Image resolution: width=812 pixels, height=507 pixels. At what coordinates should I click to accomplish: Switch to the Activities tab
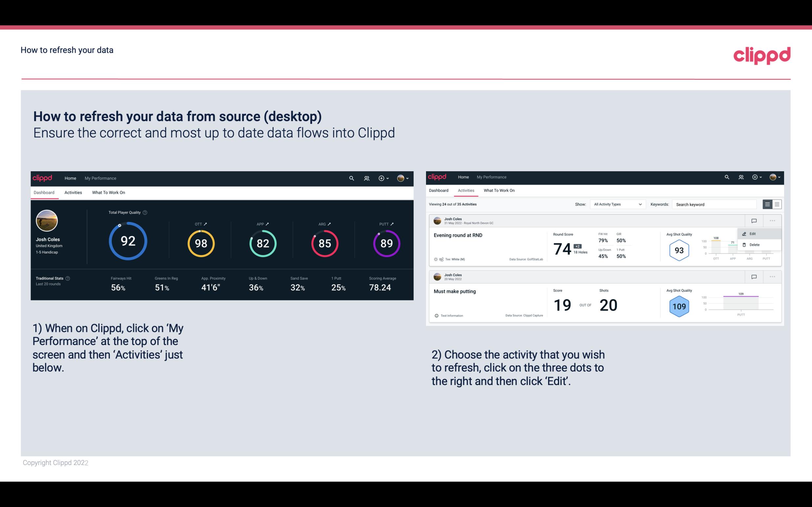coord(73,192)
